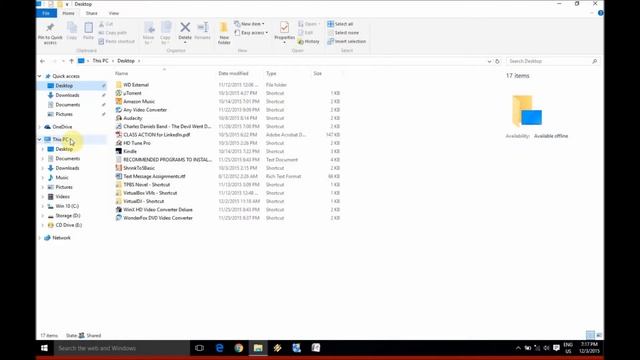640x360 pixels.
Task: Select the Audacity shortcut
Action: [133, 118]
